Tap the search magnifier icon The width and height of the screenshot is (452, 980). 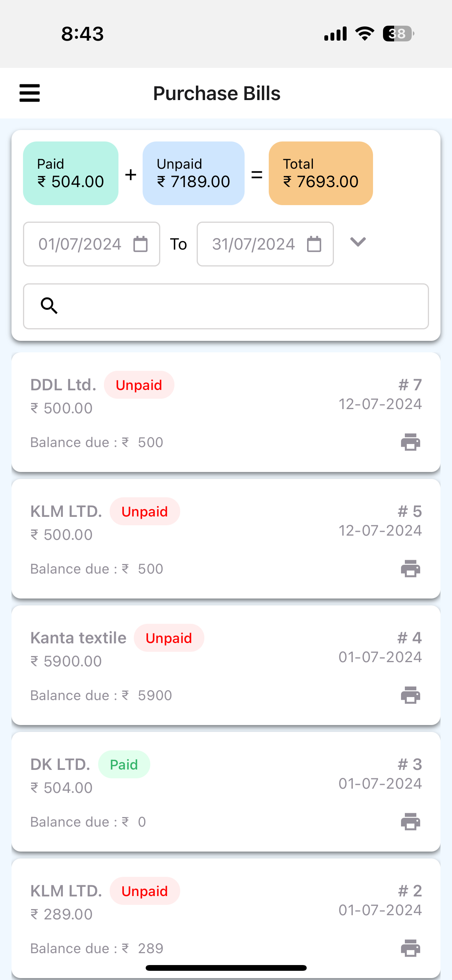pyautogui.click(x=49, y=306)
